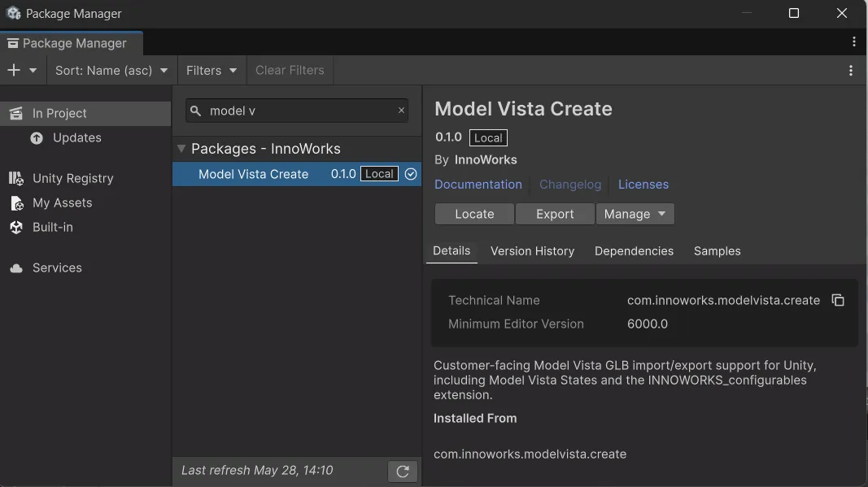Image resolution: width=868 pixels, height=487 pixels.
Task: Click the Model Vista Create heading
Action: pos(523,109)
